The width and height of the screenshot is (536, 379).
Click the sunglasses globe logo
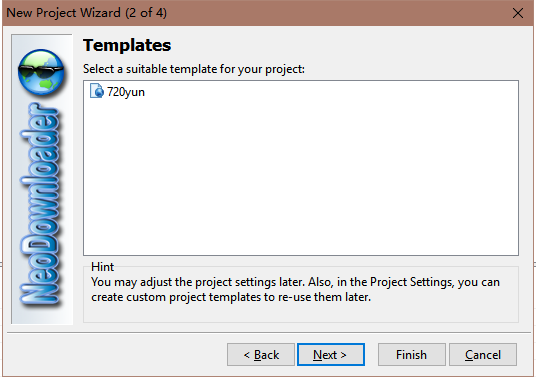point(41,72)
